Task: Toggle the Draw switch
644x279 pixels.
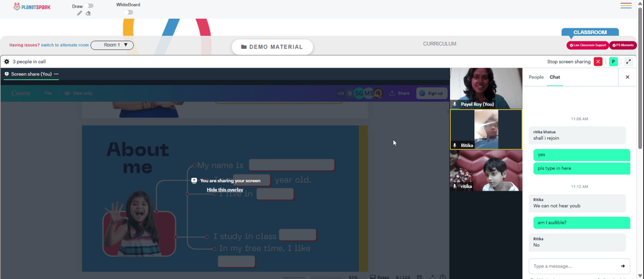Action: click(x=90, y=6)
